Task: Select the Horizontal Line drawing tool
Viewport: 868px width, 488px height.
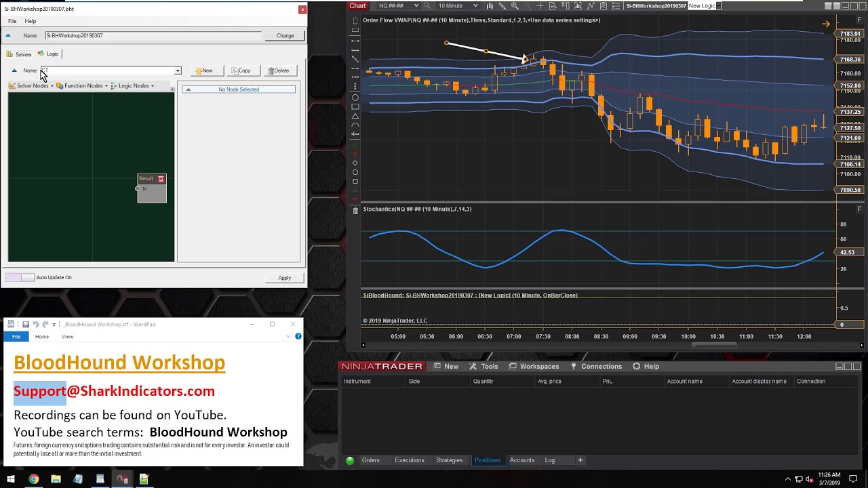Action: click(355, 77)
